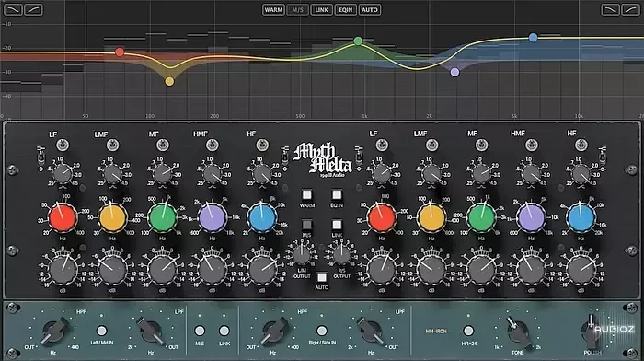Flip the left channel HF shelf/bell switch
Image resolution: width=644 pixels, height=361 pixels.
point(284,157)
